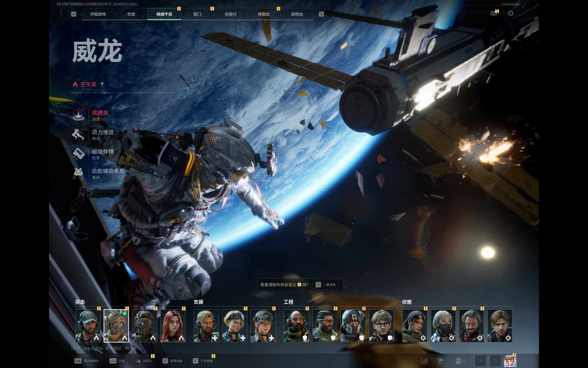Click the E key next-tab icon
This screenshot has width=588, height=368.
(x=321, y=14)
